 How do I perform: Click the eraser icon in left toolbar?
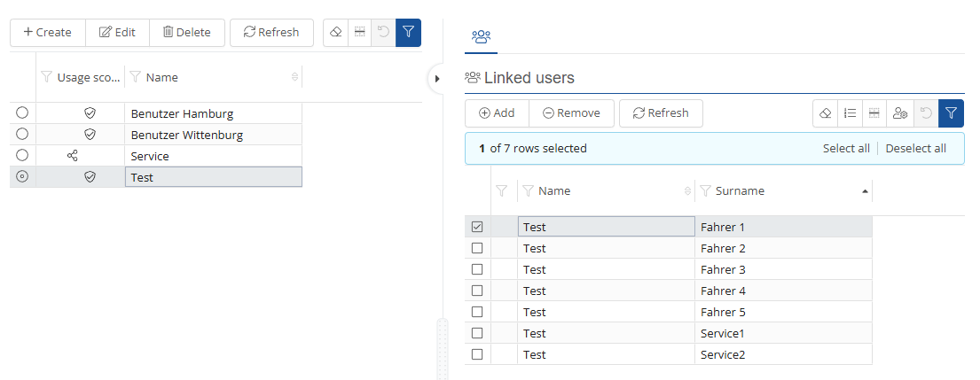point(335,33)
